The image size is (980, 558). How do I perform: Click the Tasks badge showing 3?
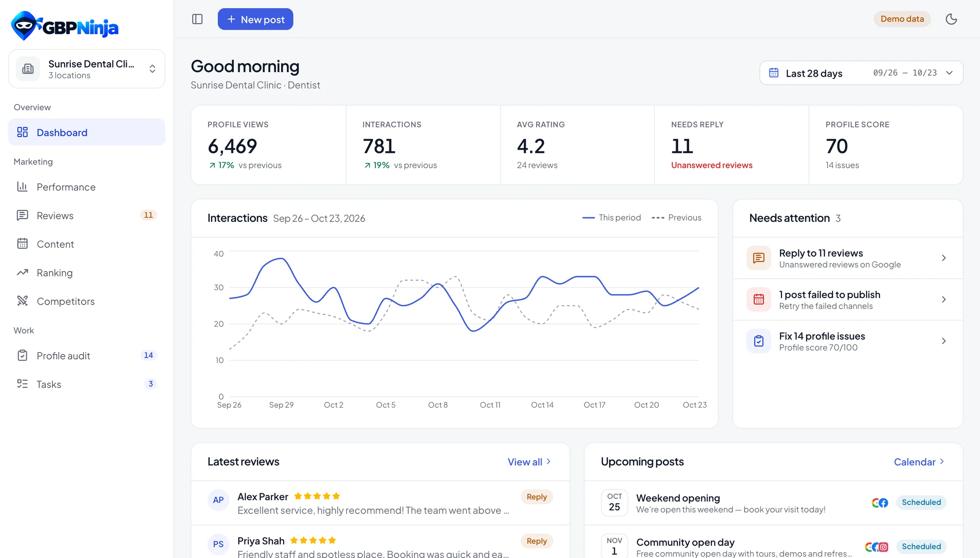pyautogui.click(x=151, y=384)
